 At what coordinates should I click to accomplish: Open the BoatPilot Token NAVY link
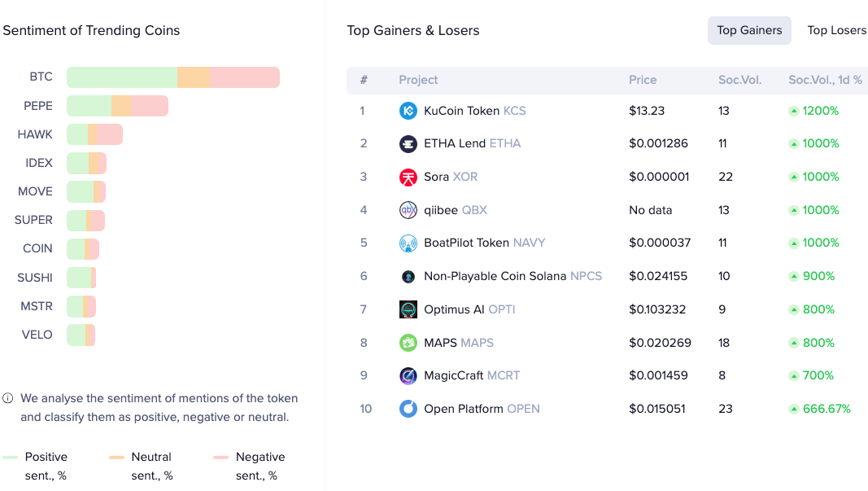tap(484, 243)
